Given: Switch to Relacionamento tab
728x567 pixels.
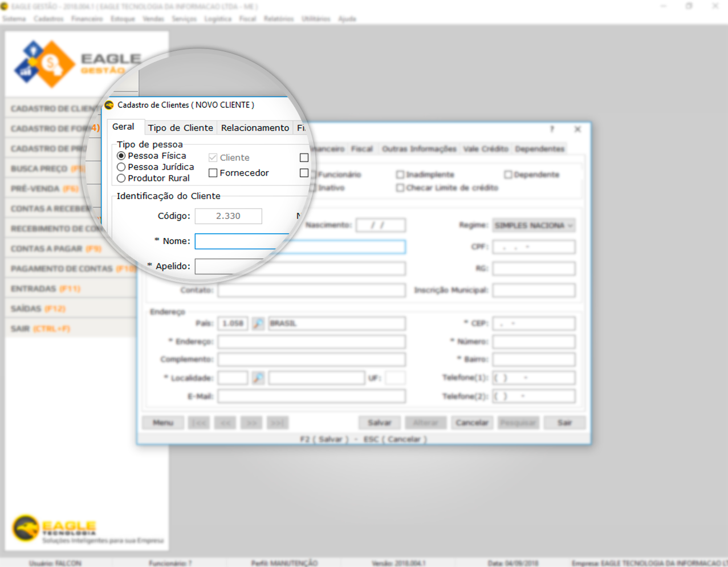Looking at the screenshot, I should pyautogui.click(x=255, y=128).
